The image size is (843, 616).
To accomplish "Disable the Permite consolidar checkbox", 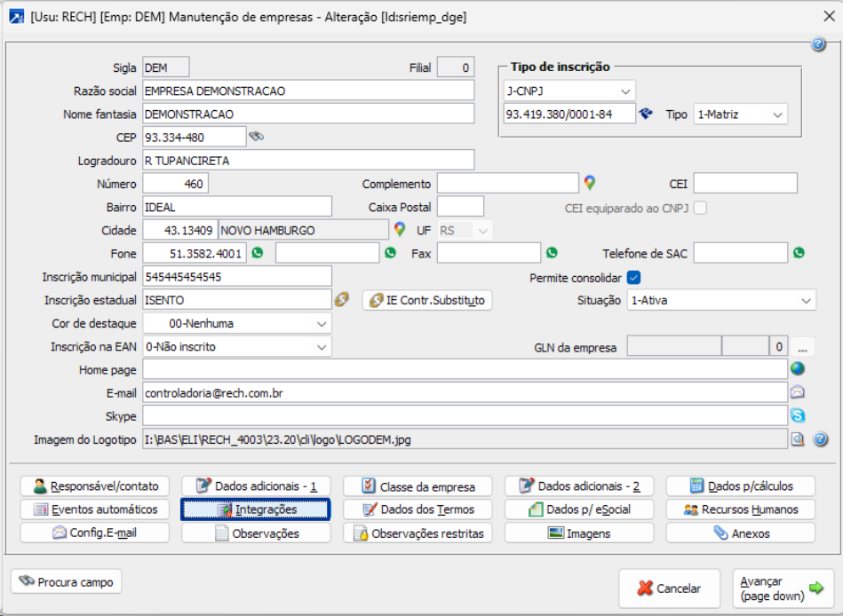I will (633, 277).
